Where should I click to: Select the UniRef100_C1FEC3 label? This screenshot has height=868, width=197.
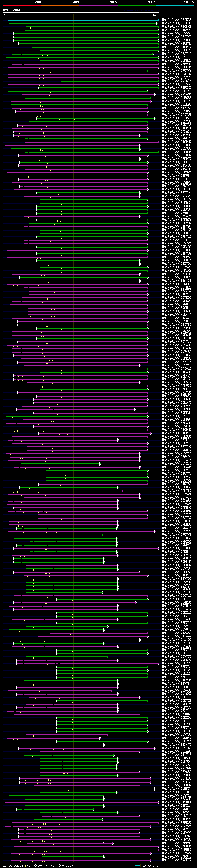click(177, 50)
